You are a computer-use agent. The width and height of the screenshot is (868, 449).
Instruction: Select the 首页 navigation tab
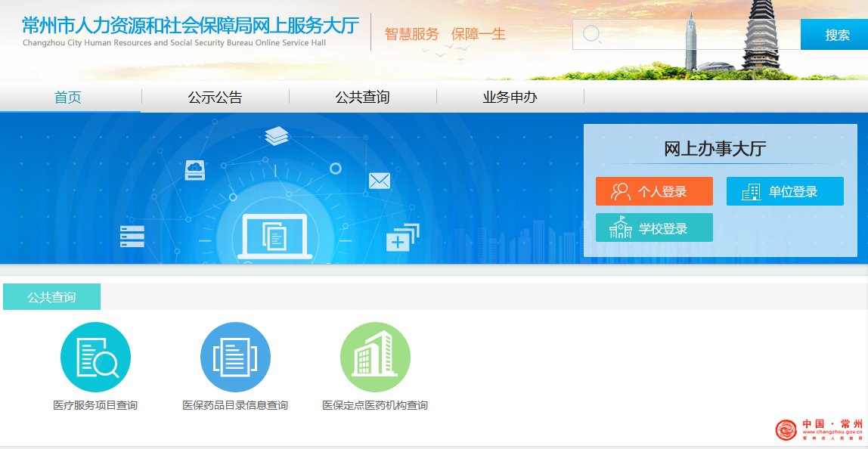(x=68, y=98)
